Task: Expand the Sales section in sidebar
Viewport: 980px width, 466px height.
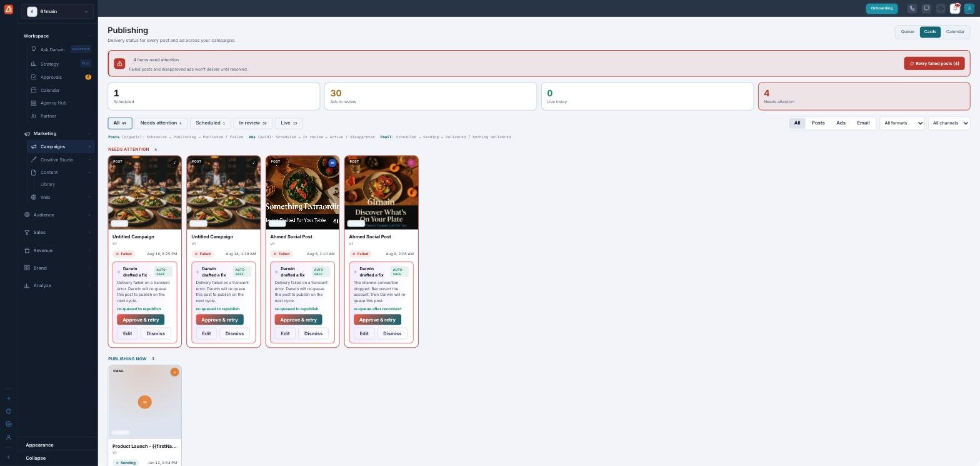Action: point(57,232)
